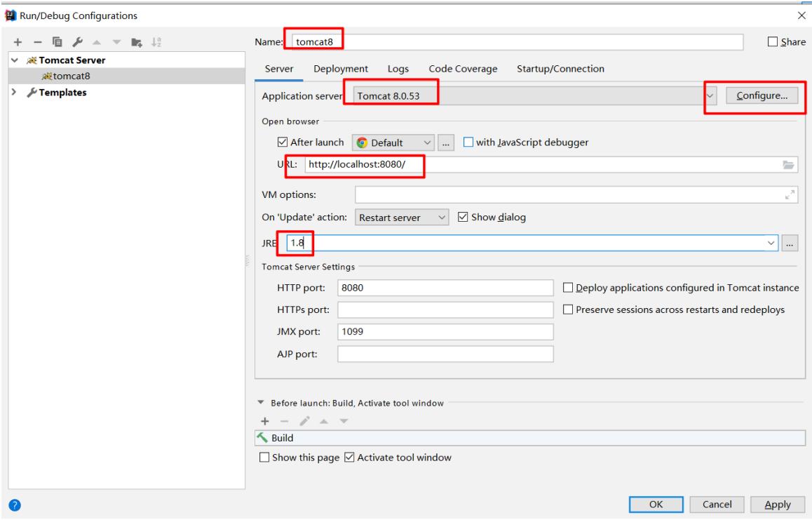Switch to the Startup/Connection tab
This screenshot has width=812, height=520.
click(x=560, y=69)
